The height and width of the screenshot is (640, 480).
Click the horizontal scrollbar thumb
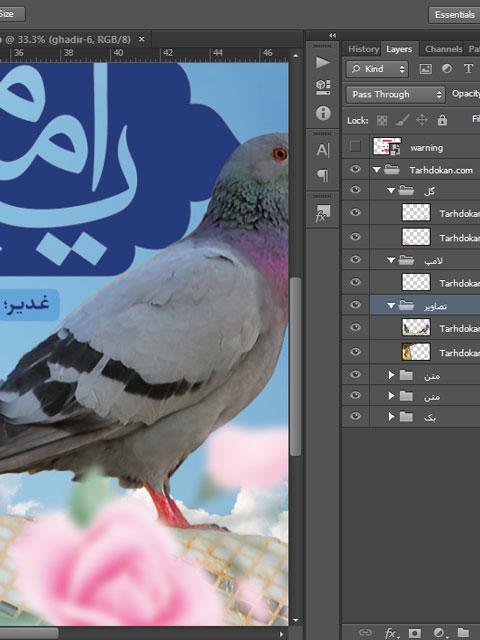pos(29,634)
